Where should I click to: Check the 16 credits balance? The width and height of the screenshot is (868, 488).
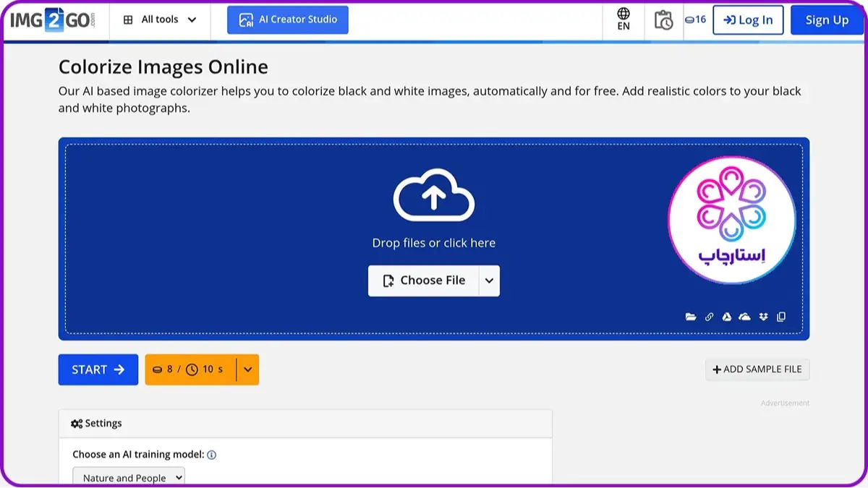(x=695, y=20)
